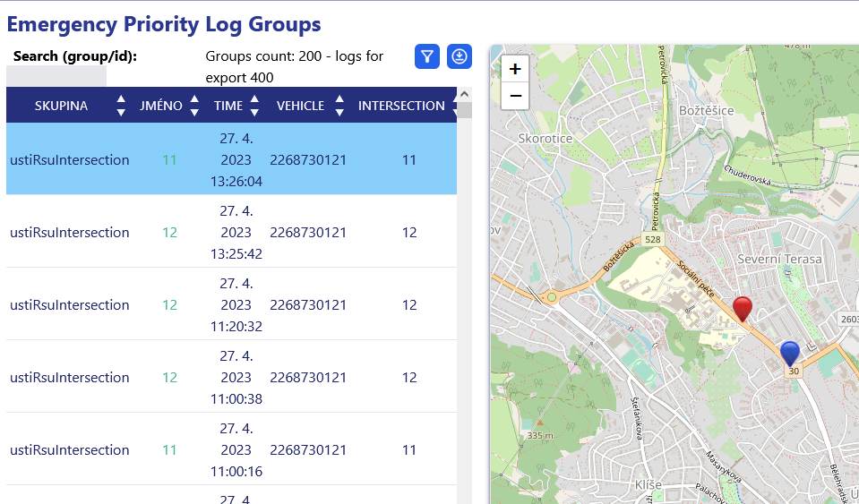Click the table vertical scrollbar thumb

(x=465, y=109)
